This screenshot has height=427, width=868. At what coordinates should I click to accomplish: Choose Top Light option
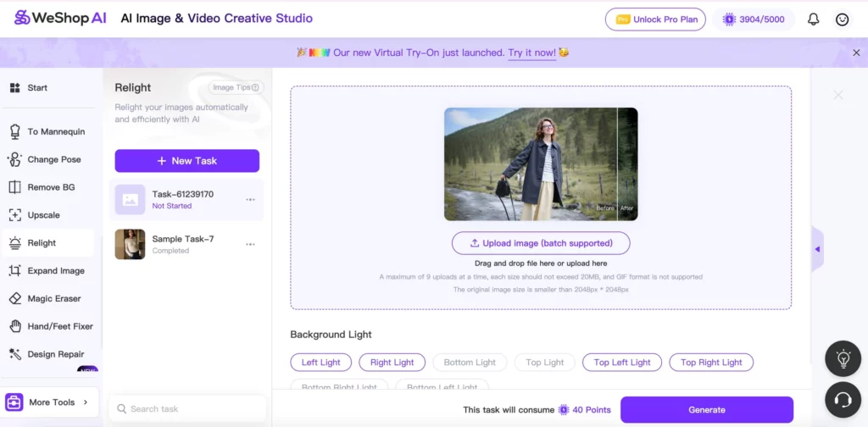(545, 363)
